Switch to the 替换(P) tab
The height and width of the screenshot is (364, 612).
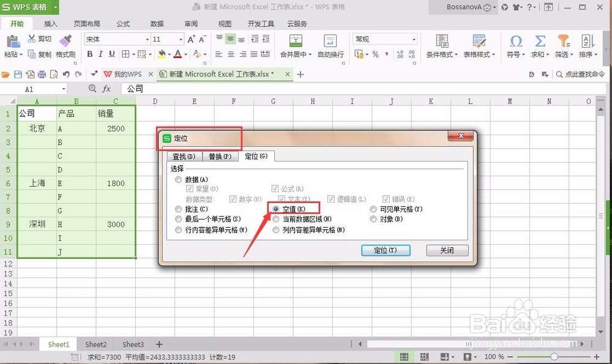[220, 156]
